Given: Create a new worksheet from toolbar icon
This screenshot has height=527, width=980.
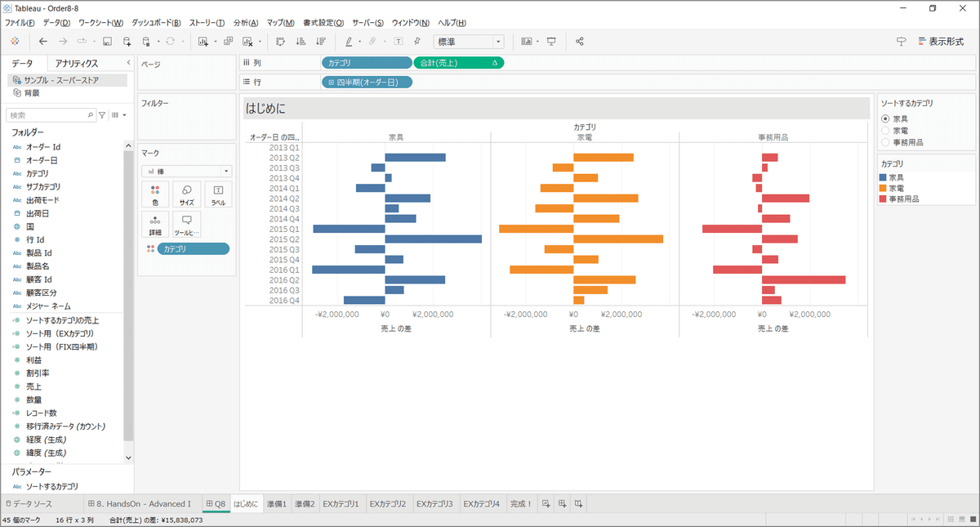Looking at the screenshot, I should [x=203, y=41].
